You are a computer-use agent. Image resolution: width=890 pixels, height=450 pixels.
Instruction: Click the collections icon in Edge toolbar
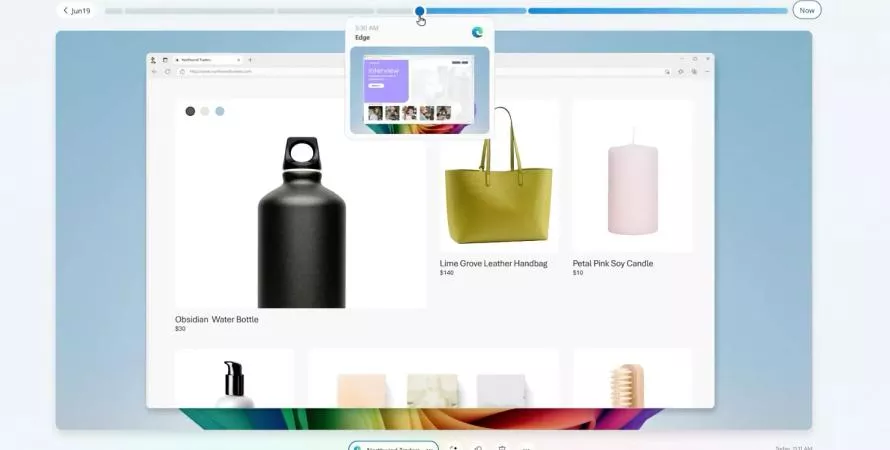click(694, 72)
